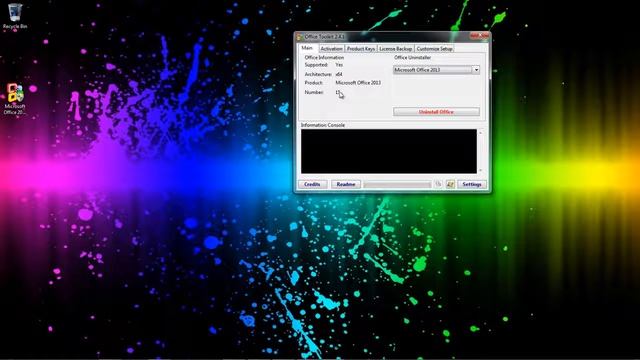640x360 pixels.
Task: Click the yellow icon beside Settings
Action: click(x=450, y=184)
